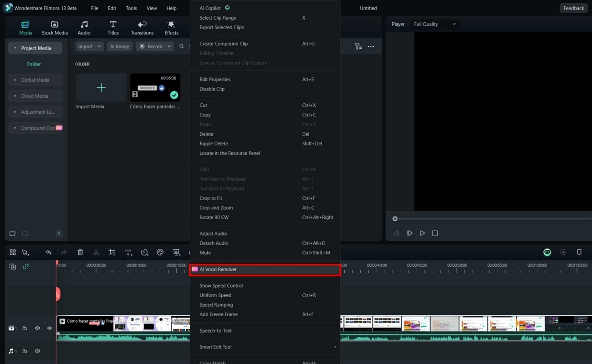
Task: Click the Undo arrow icon
Action: click(x=48, y=252)
